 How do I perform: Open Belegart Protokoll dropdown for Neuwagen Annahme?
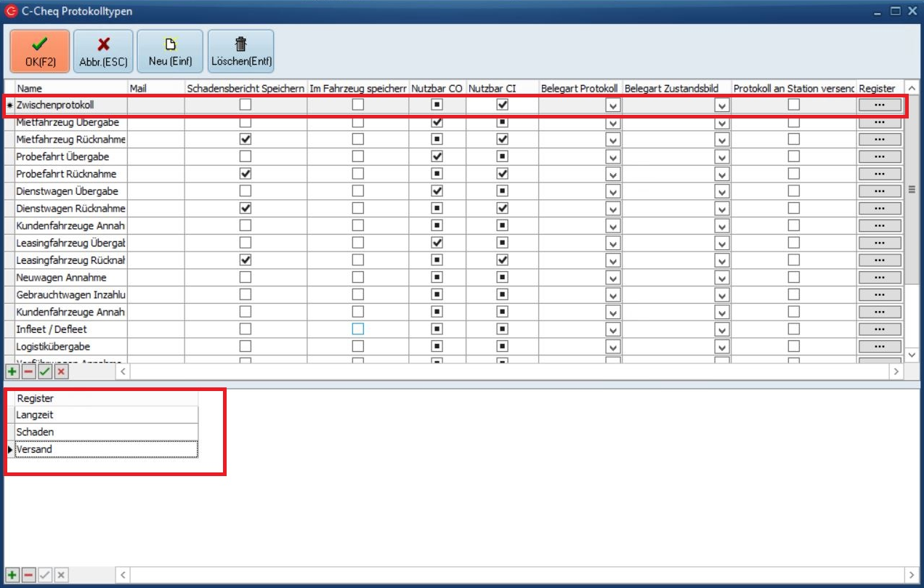(612, 278)
